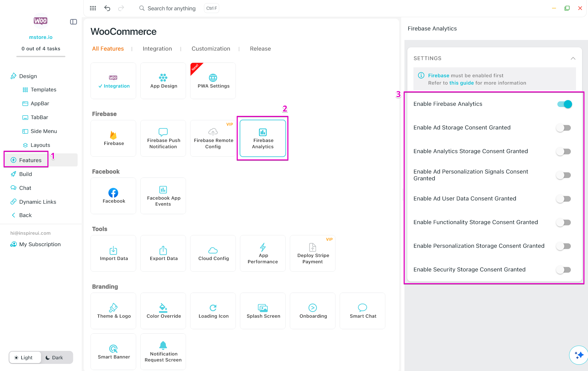Open the Firebase Push Notification feature
Viewport: 588px width, 371px height.
pyautogui.click(x=163, y=138)
